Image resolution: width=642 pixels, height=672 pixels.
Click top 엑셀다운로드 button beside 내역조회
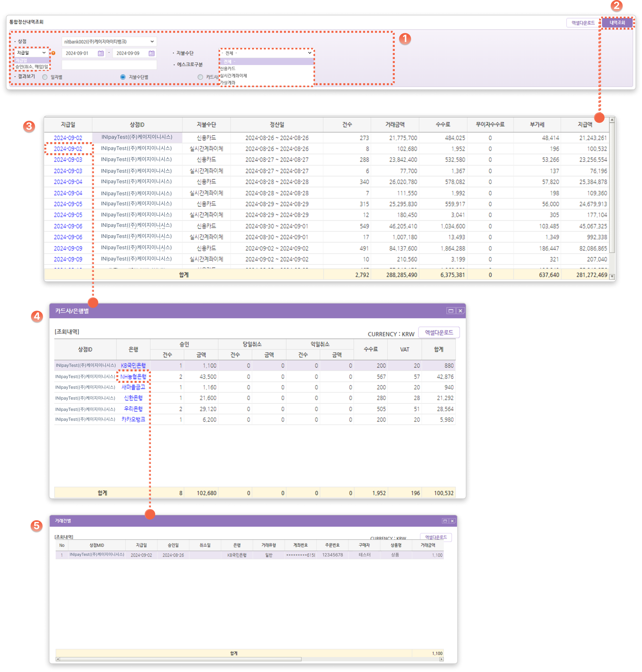tap(583, 23)
